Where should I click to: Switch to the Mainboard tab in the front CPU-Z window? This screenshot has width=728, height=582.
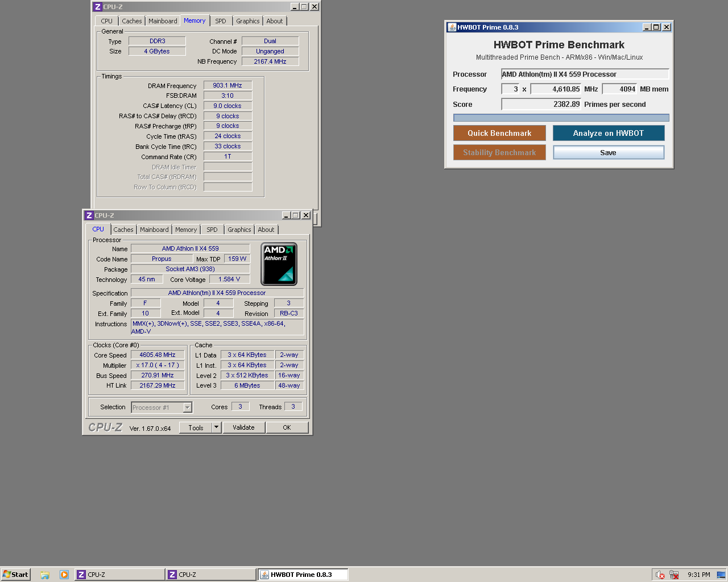(x=154, y=230)
